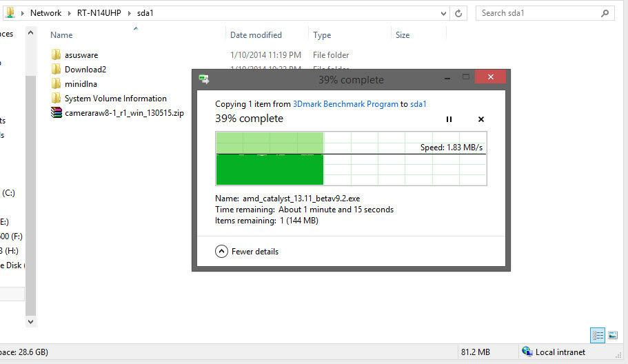This screenshot has width=628, height=364.
Task: Select the (H:) drive in navigation pane
Action: 9,251
